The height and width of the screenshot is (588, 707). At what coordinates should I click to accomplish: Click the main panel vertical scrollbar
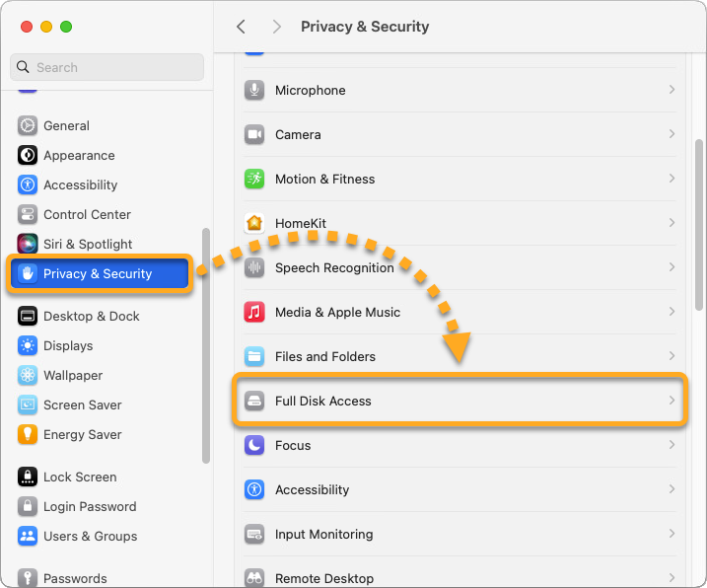699,225
